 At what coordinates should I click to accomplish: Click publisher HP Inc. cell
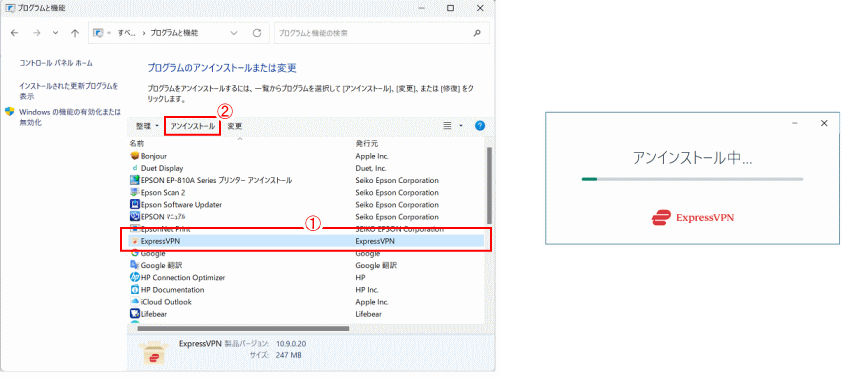[x=368, y=290]
